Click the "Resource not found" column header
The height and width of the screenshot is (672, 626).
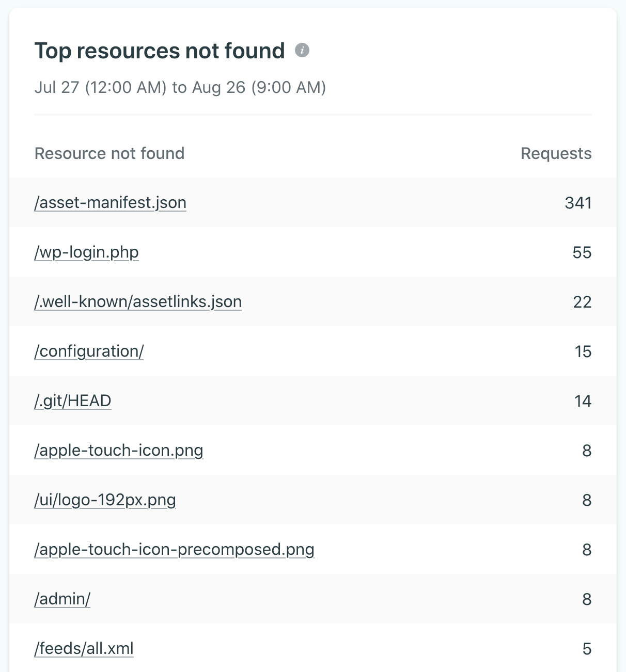coord(109,153)
